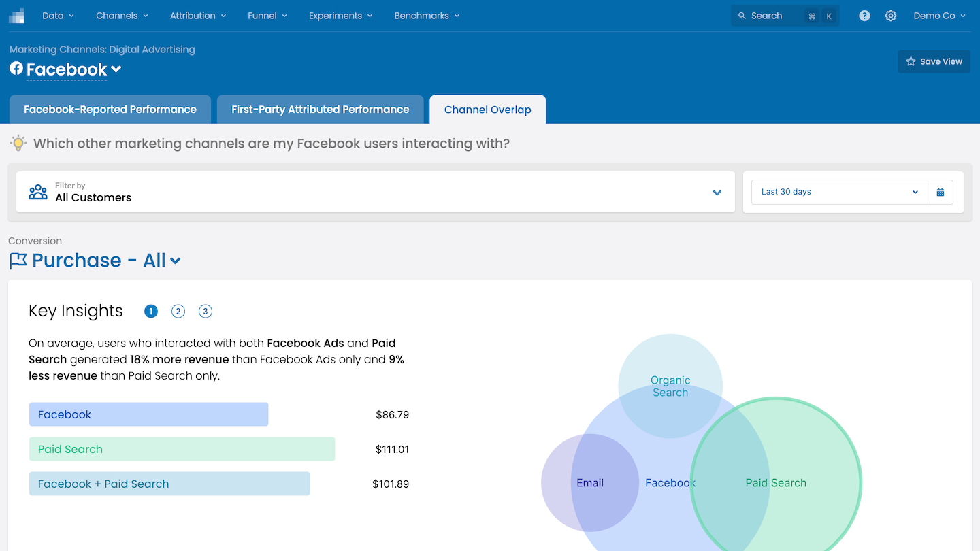Screen dimensions: 980x551
Task: Open the Demo Co account menu
Action: click(x=939, y=16)
